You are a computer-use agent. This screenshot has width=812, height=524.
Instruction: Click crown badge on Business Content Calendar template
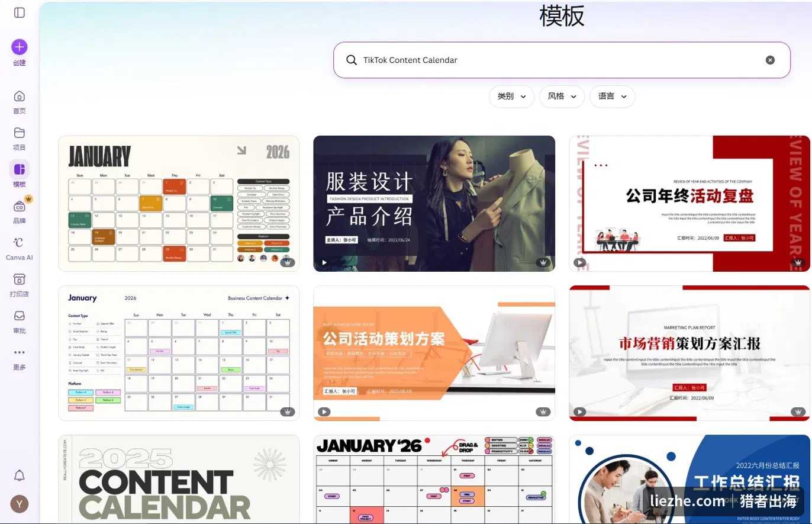pyautogui.click(x=287, y=412)
